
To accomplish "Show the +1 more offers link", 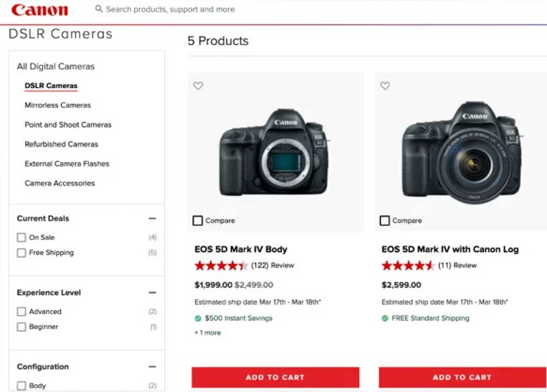I will tap(208, 333).
